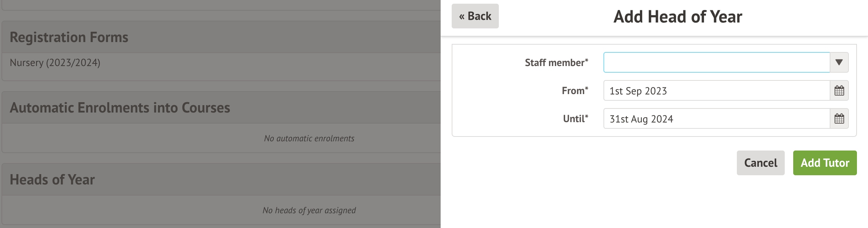Screen dimensions: 868x228
Task: Click the green Add Tutor button
Action: [x=825, y=163]
